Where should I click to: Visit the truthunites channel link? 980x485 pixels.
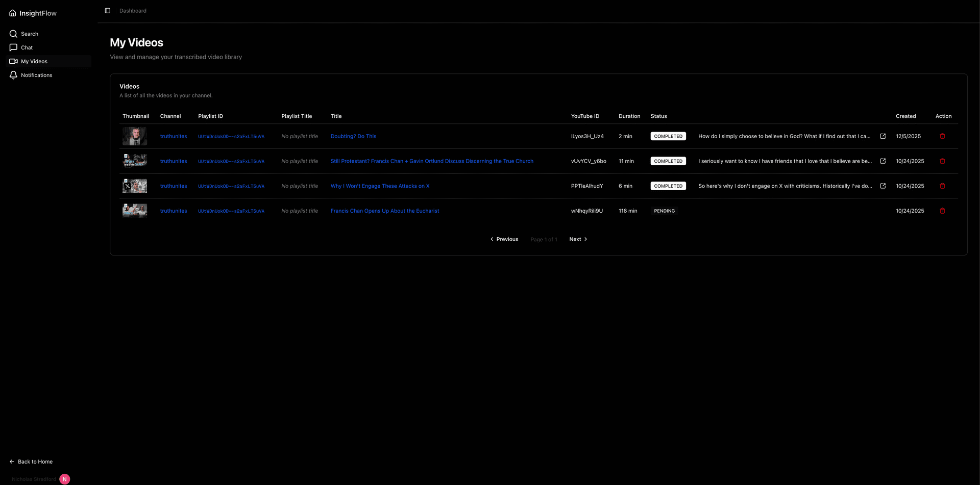tap(174, 136)
